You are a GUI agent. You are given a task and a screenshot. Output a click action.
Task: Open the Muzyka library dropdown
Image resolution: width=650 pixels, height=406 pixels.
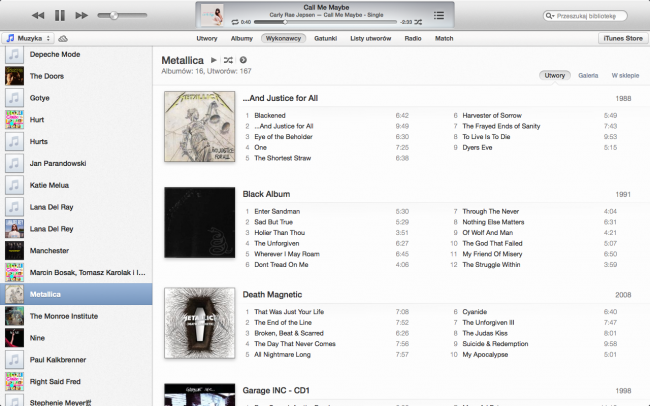click(28, 38)
